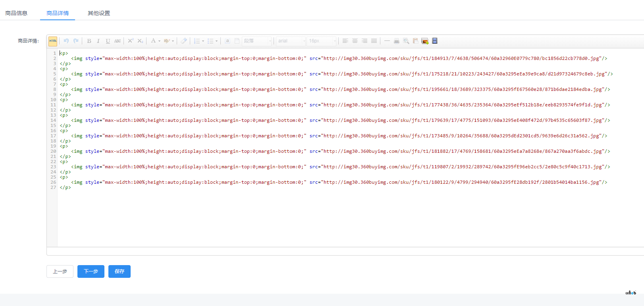Click the image URL ending bc1856d22cb778d0.jpg
This screenshot has height=306, width=644.
(x=462, y=58)
